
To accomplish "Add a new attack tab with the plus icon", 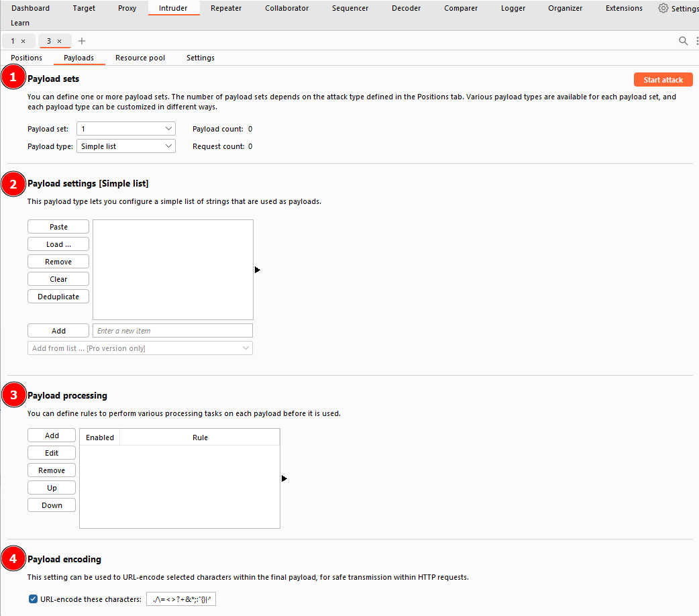I will tap(82, 41).
